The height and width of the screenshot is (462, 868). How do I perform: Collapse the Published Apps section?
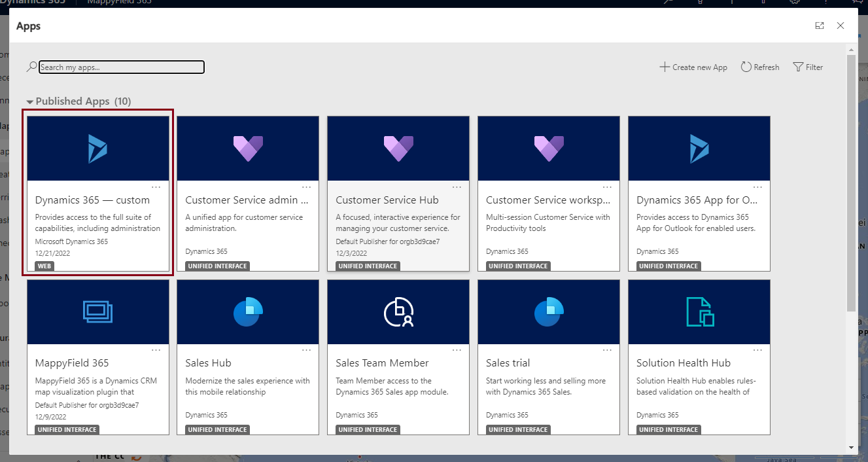[x=30, y=102]
